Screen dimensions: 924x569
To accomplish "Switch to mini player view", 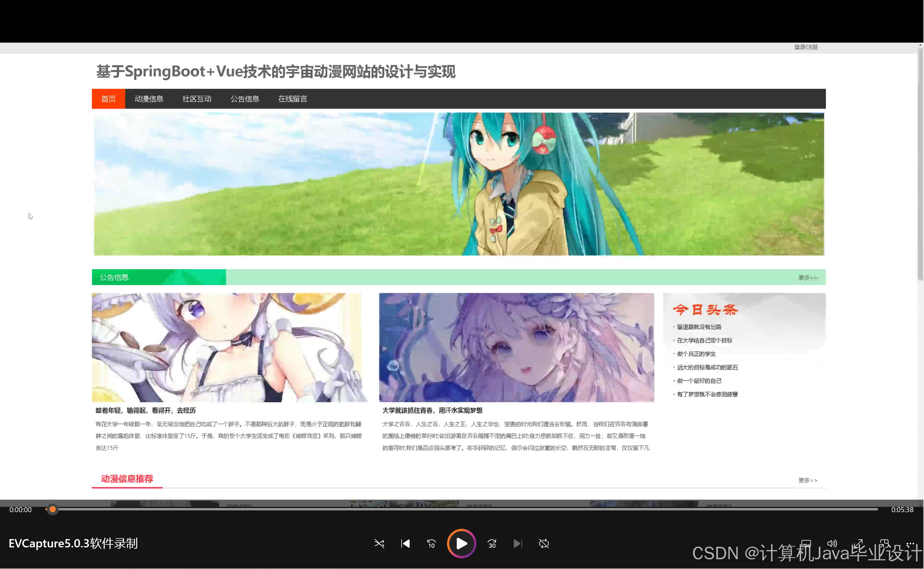I will [884, 544].
